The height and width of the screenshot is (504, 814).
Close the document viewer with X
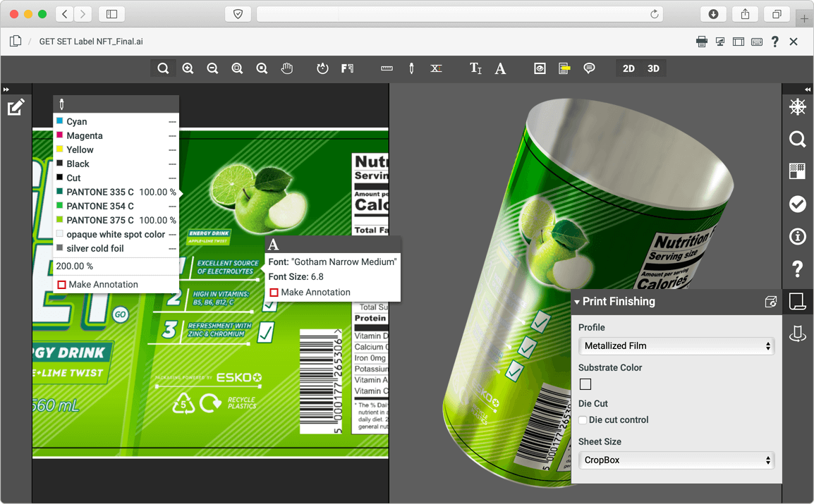click(794, 42)
